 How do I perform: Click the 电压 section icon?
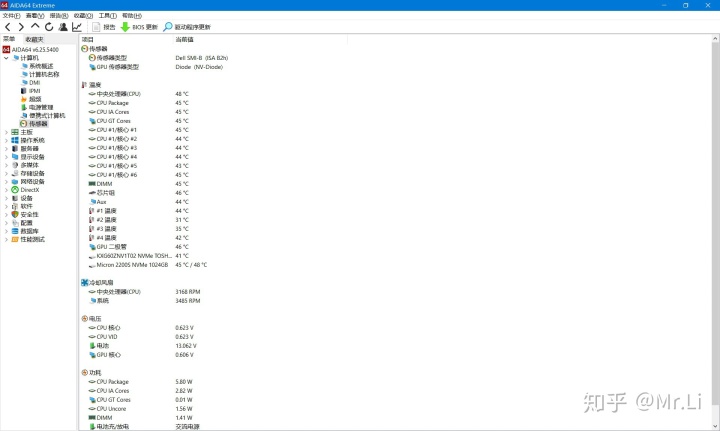(x=84, y=319)
